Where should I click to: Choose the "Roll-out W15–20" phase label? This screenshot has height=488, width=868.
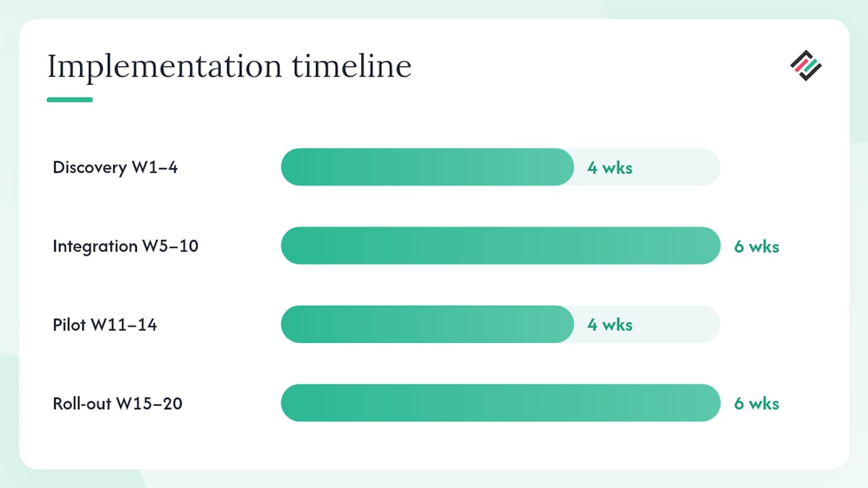click(x=118, y=403)
